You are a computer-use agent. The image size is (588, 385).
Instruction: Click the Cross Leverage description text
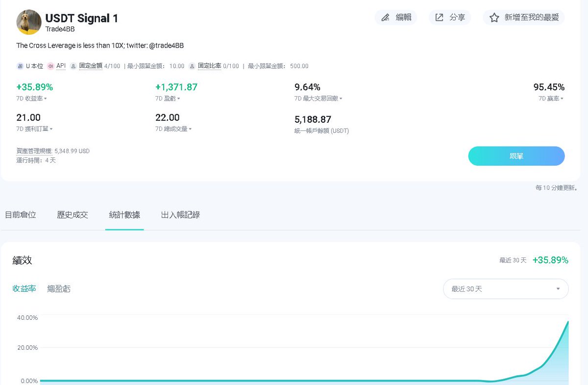(x=100, y=46)
